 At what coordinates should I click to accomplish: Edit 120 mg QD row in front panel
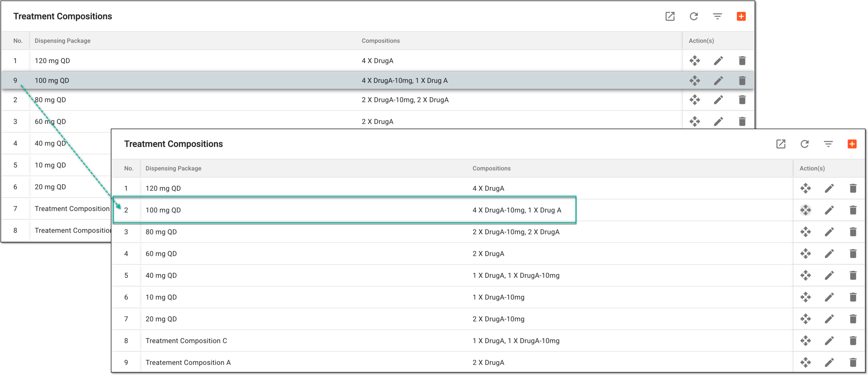tap(829, 189)
